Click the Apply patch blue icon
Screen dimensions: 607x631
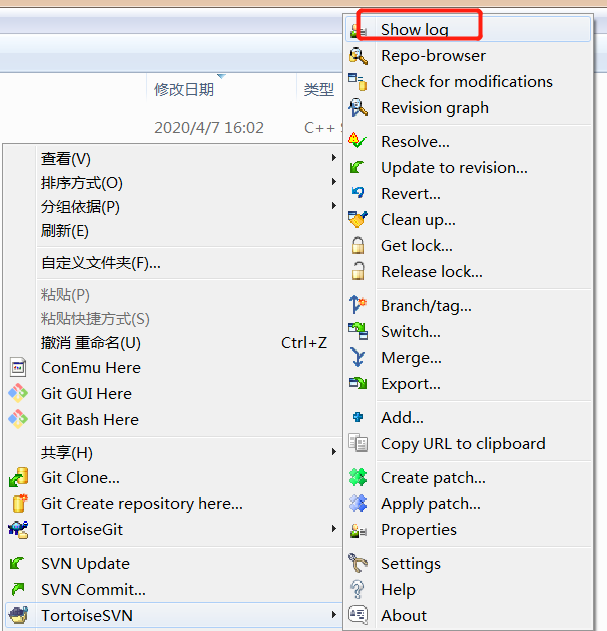[358, 503]
